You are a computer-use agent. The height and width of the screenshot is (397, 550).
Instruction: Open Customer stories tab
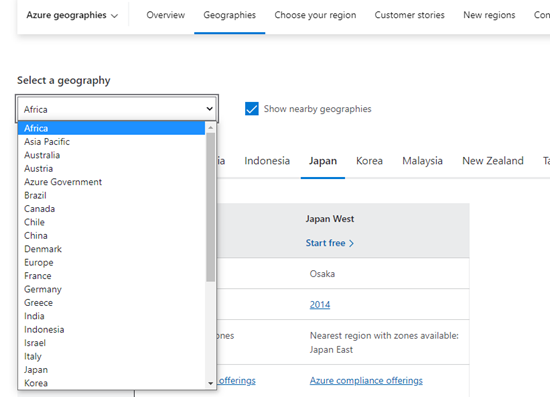click(409, 15)
